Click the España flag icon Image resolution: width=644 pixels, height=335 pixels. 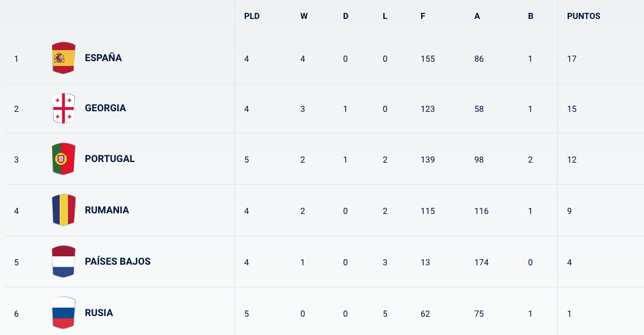(63, 57)
